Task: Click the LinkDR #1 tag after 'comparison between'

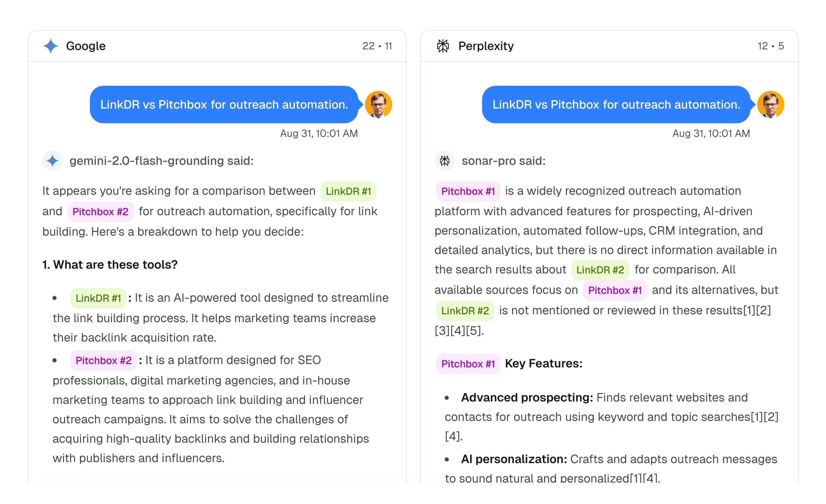Action: click(348, 191)
